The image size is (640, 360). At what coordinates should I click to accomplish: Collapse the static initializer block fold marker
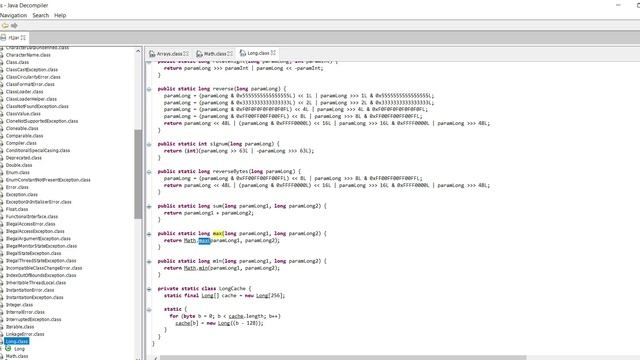[149, 309]
